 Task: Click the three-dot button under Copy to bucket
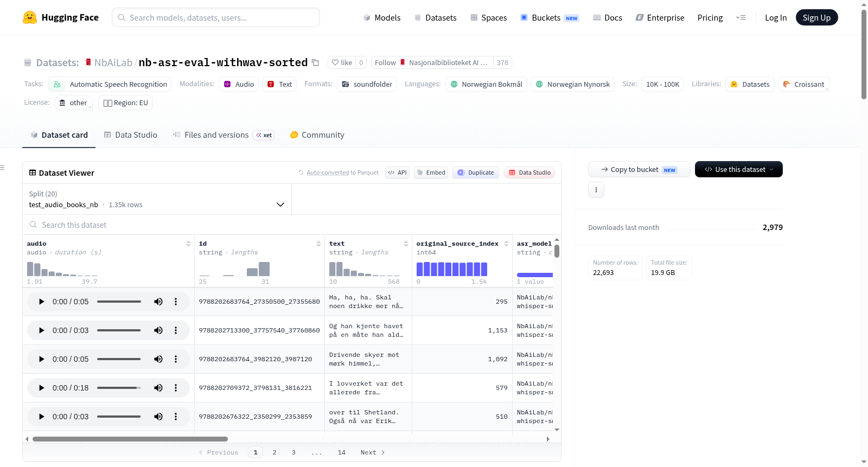click(596, 190)
